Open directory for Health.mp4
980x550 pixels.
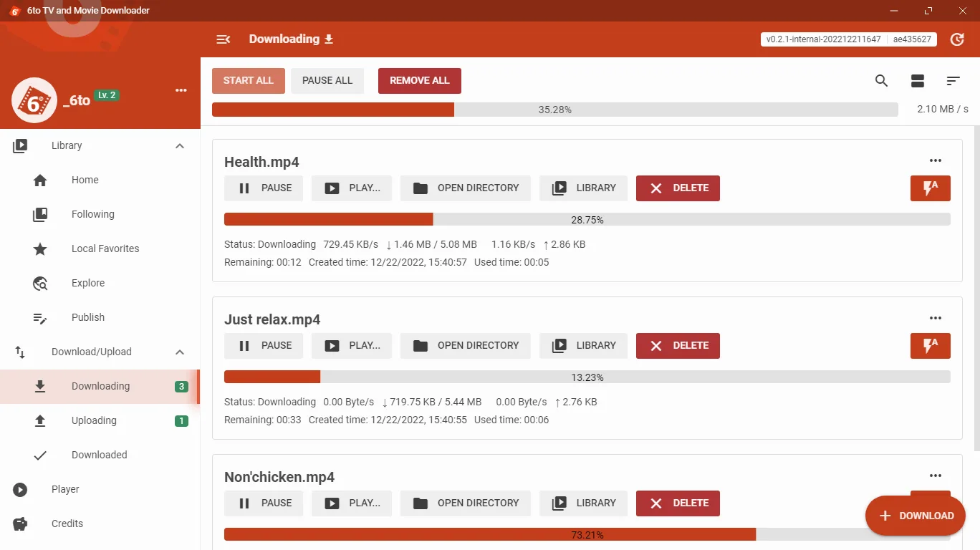tap(466, 188)
